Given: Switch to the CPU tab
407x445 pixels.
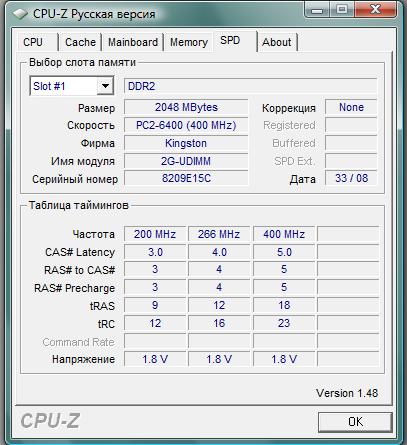Looking at the screenshot, I should [x=33, y=42].
